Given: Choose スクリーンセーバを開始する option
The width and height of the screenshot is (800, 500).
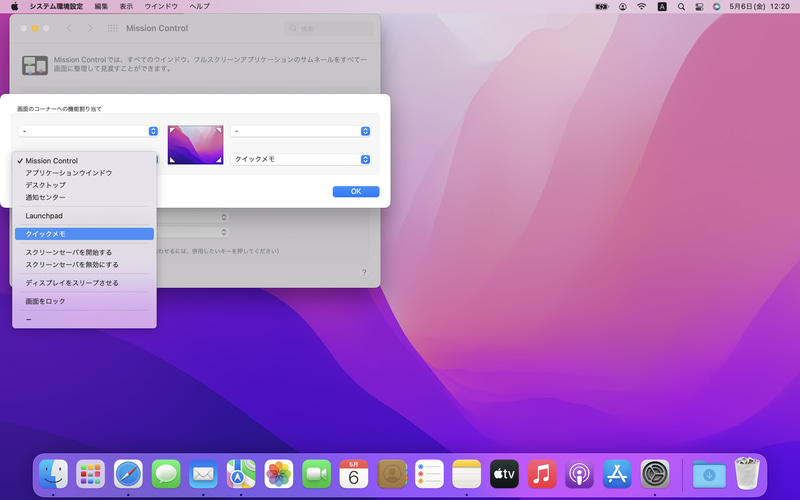Looking at the screenshot, I should pyautogui.click(x=84, y=252).
